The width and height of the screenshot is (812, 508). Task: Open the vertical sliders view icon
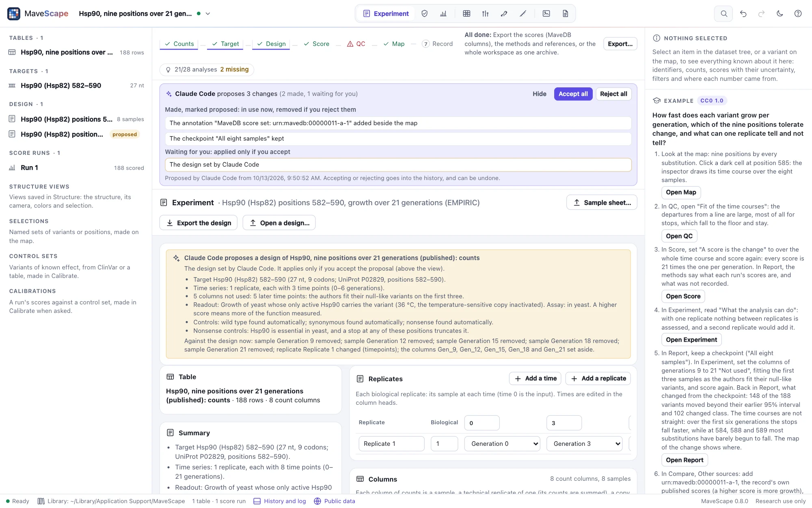point(485,13)
